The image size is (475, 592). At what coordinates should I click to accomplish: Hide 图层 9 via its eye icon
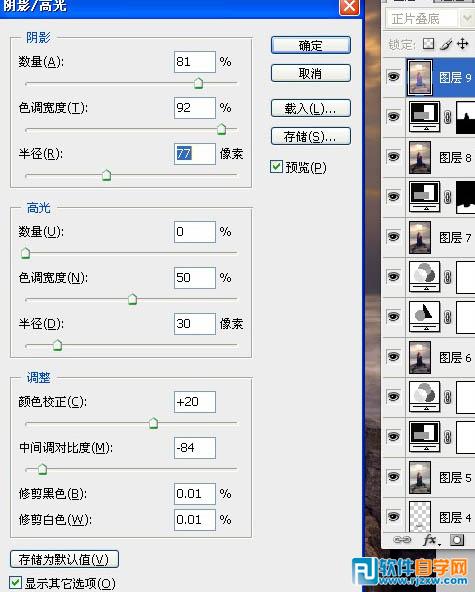click(x=393, y=77)
